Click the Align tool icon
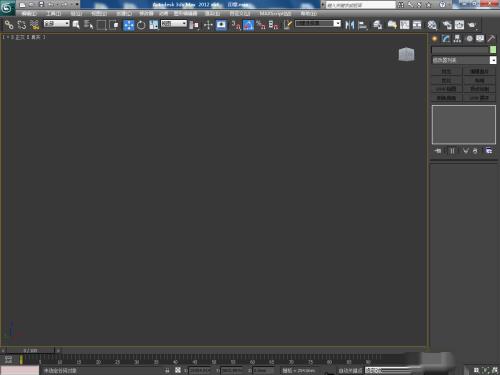The width and height of the screenshot is (500, 375). (x=362, y=25)
